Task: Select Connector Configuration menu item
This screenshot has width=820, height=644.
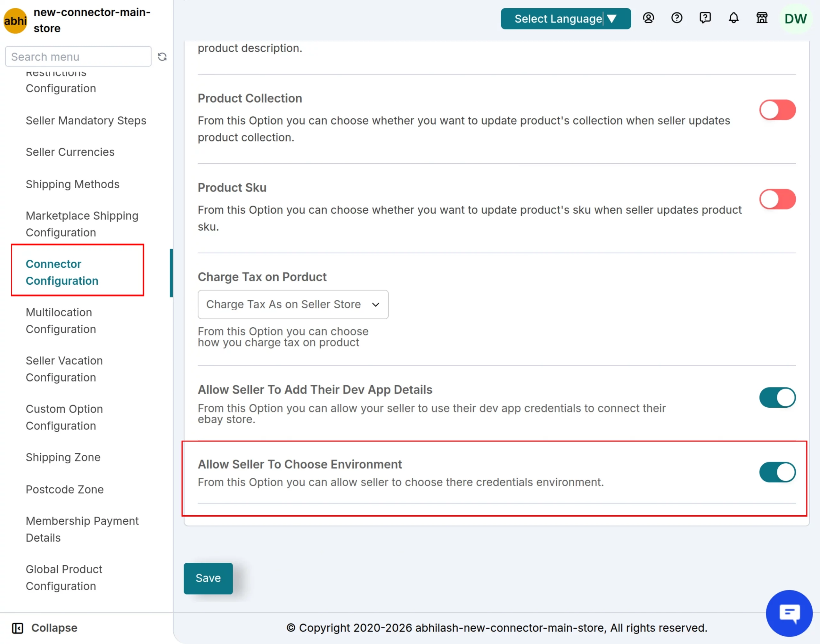Action: tap(62, 272)
